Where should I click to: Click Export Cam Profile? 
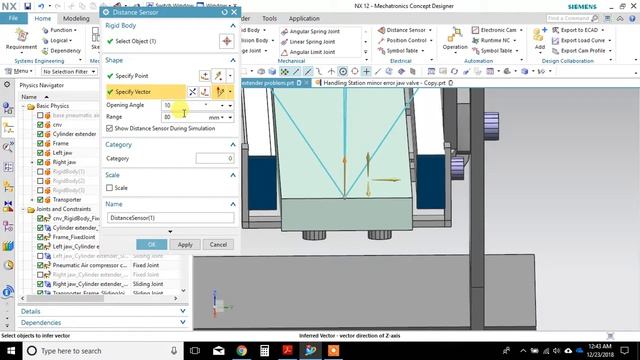click(x=579, y=51)
